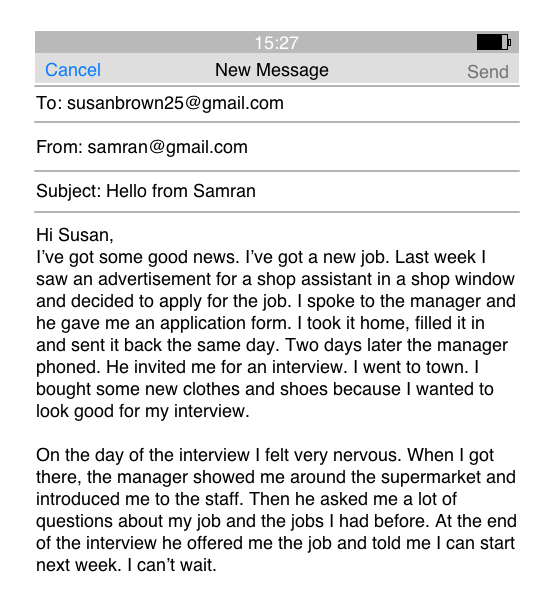550x590 pixels.
Task: Tap the Subject: Hello from Samran field
Action: [277, 191]
